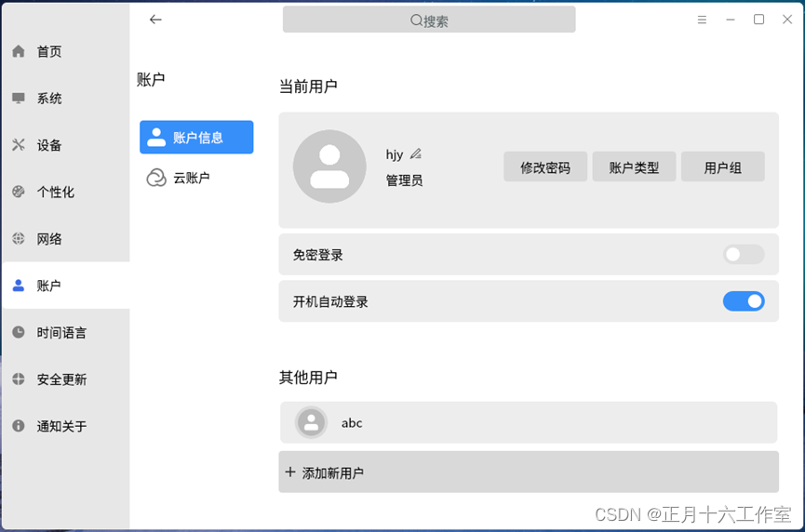Click the cloud icon beside 云账户
The image size is (805, 532).
156,178
